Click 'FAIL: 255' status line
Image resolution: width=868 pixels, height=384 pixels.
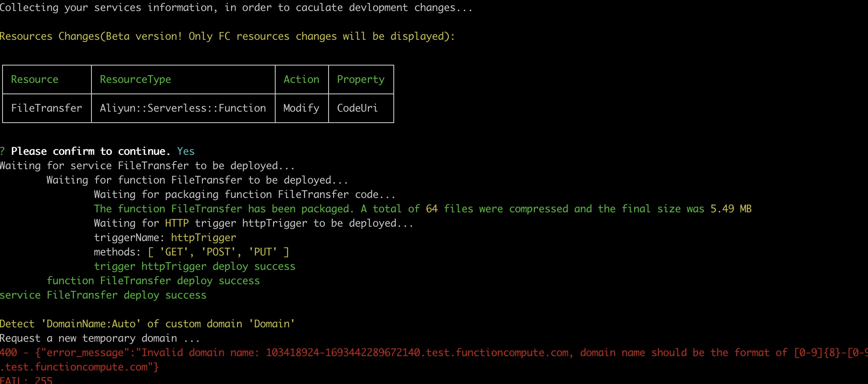tap(26, 380)
